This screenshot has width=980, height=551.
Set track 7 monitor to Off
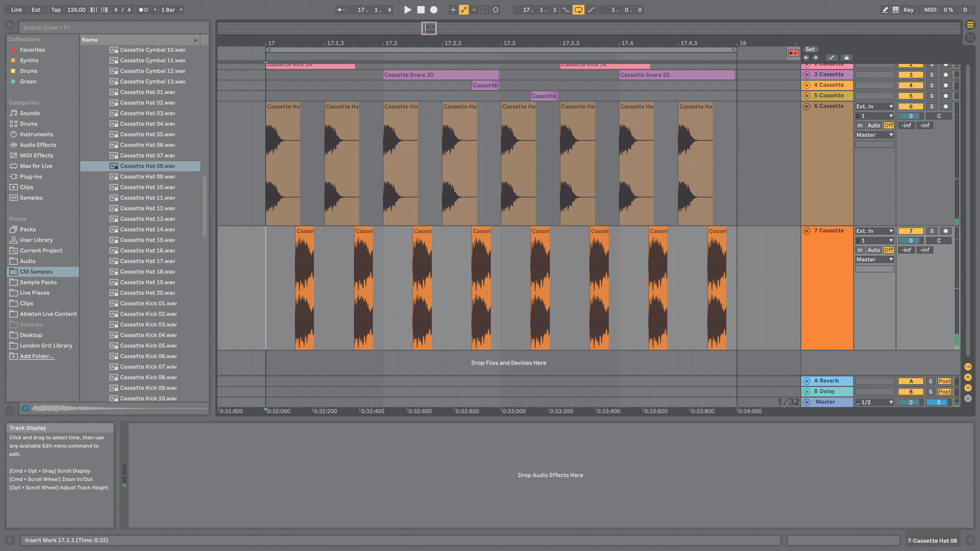point(889,250)
